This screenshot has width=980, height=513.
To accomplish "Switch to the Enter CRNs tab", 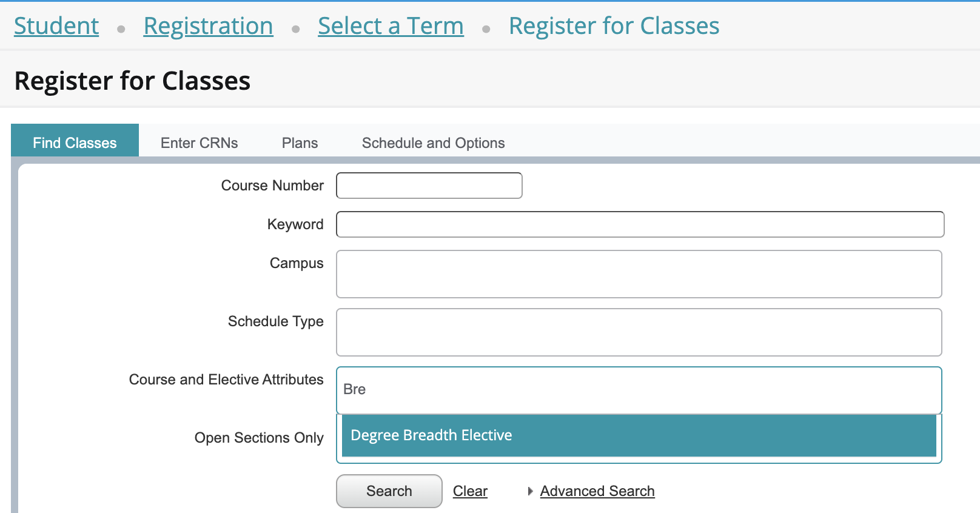I will 199,143.
